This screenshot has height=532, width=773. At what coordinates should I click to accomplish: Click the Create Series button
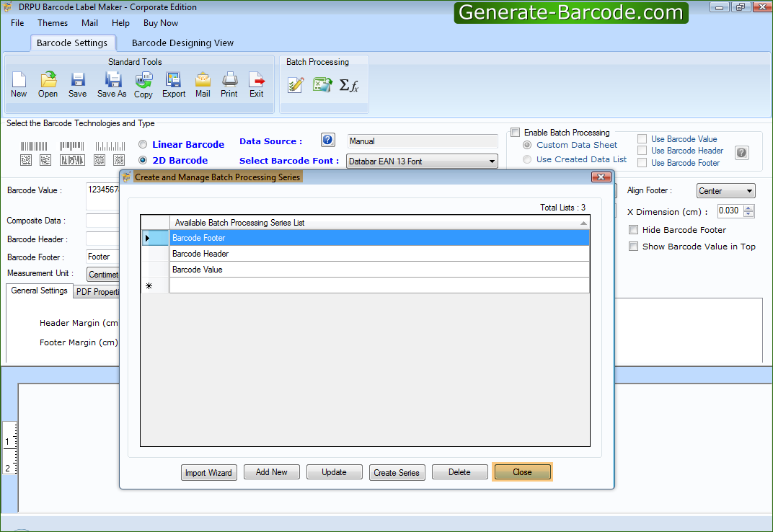397,472
